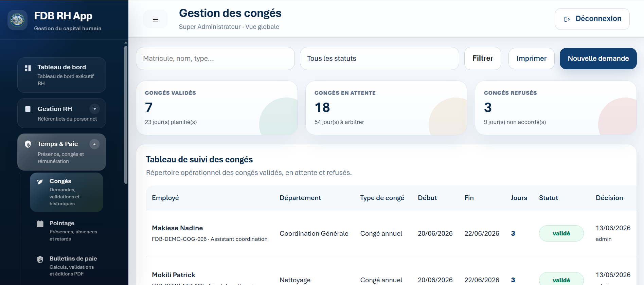Image resolution: width=644 pixels, height=285 pixels.
Task: Click the Employé column header
Action: (x=165, y=198)
